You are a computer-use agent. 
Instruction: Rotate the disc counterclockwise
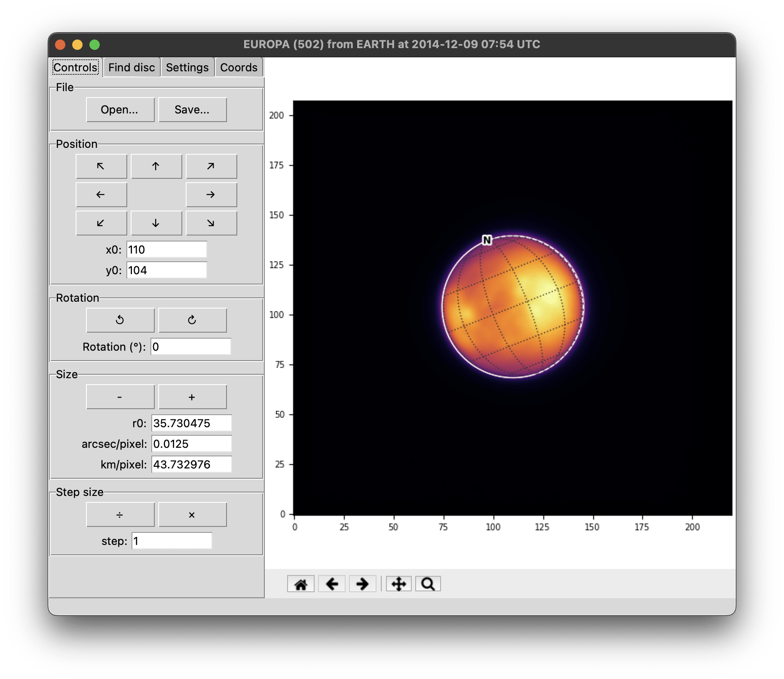click(120, 320)
